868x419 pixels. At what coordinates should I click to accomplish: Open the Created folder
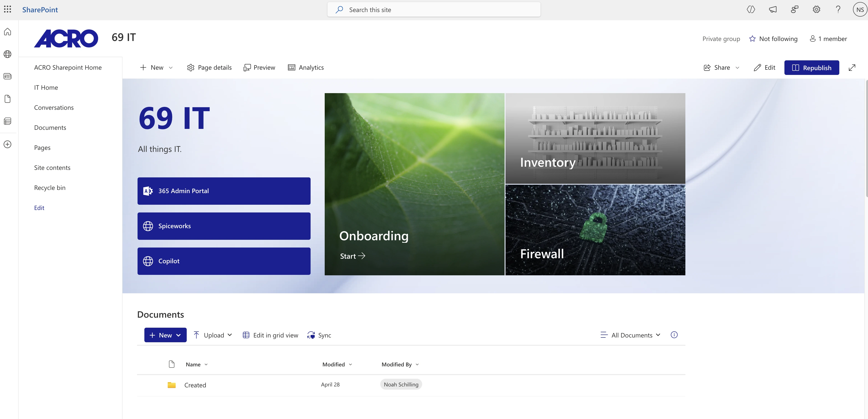pos(195,385)
